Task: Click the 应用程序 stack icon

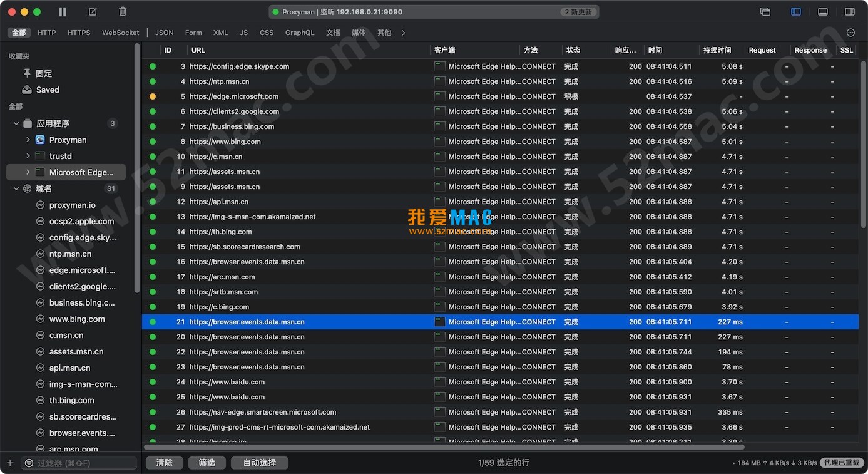Action: point(28,123)
